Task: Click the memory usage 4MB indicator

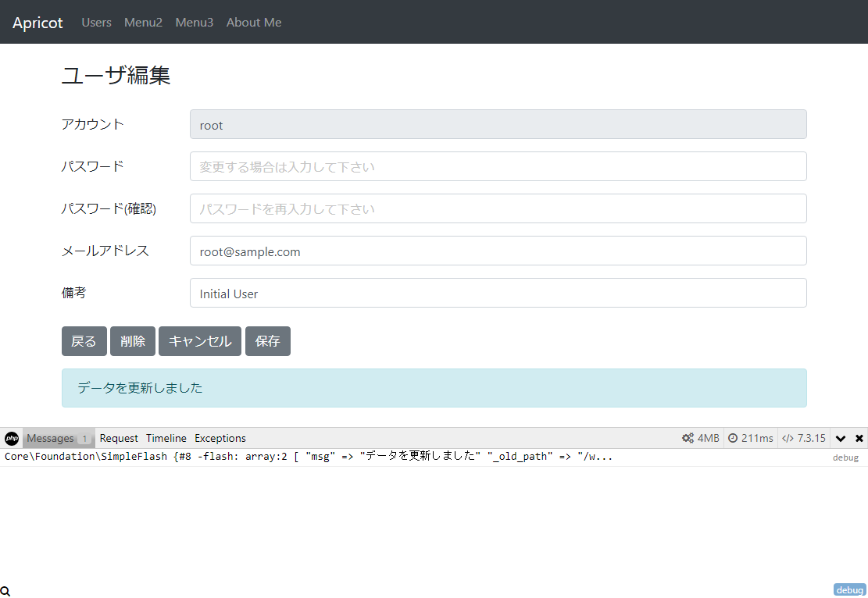Action: click(700, 438)
